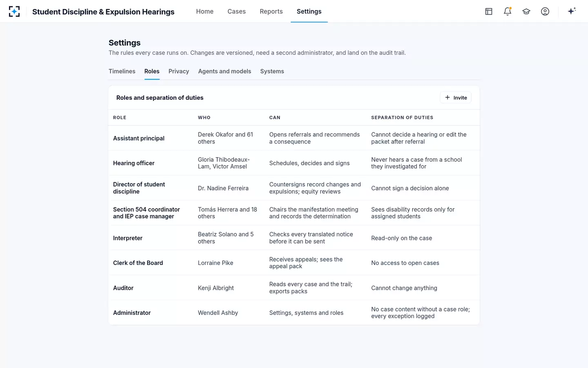Launch the sparkle assistant icon
Screen dimensions: 588x368
pos(572,11)
